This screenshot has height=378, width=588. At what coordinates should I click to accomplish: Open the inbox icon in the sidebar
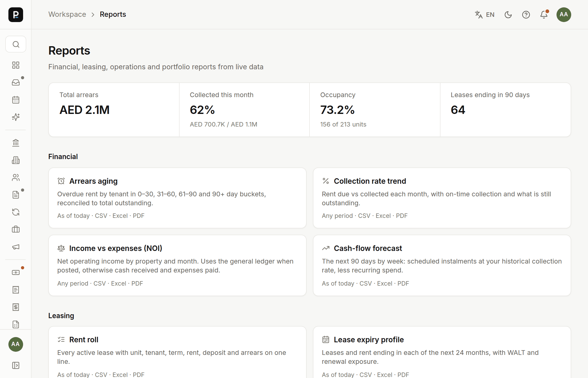pos(16,82)
